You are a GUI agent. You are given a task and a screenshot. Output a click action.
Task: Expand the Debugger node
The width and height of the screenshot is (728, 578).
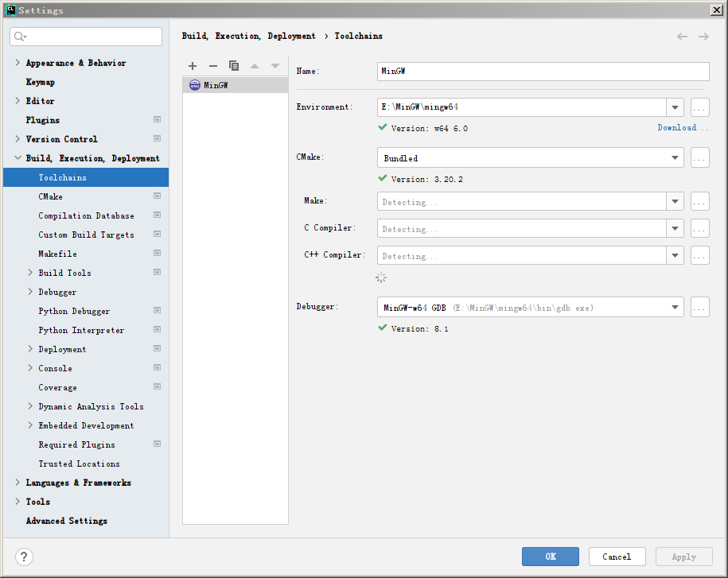pos(30,291)
